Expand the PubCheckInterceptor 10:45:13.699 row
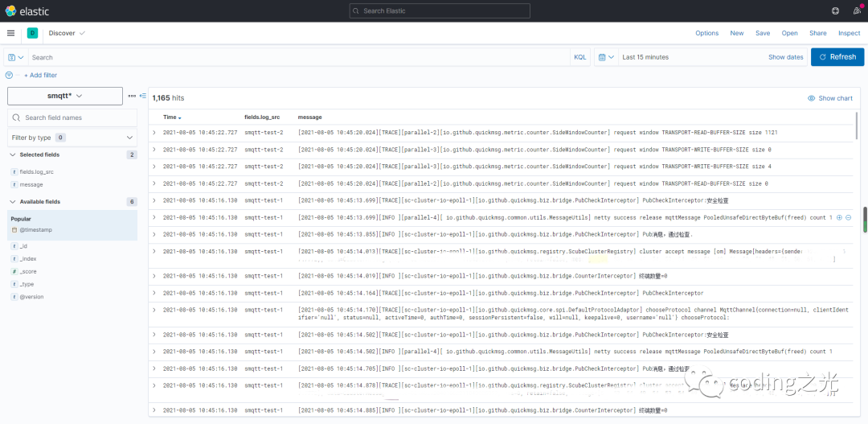Viewport: 868px width, 424px height. point(154,200)
